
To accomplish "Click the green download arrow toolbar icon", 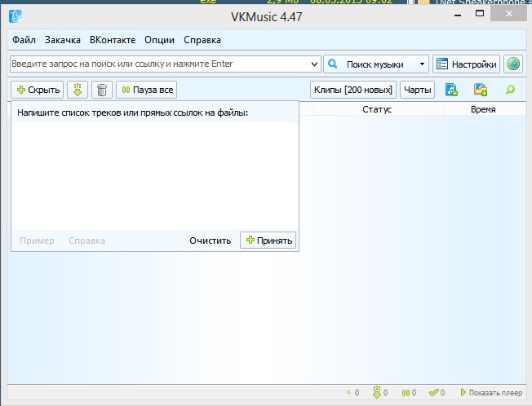I will 78,90.
